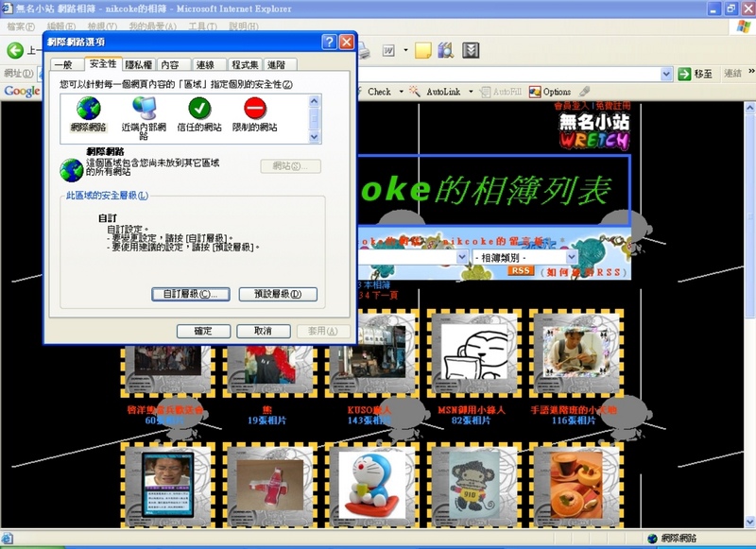Click the page scrollbar up arrow
The image size is (756, 549).
point(749,108)
